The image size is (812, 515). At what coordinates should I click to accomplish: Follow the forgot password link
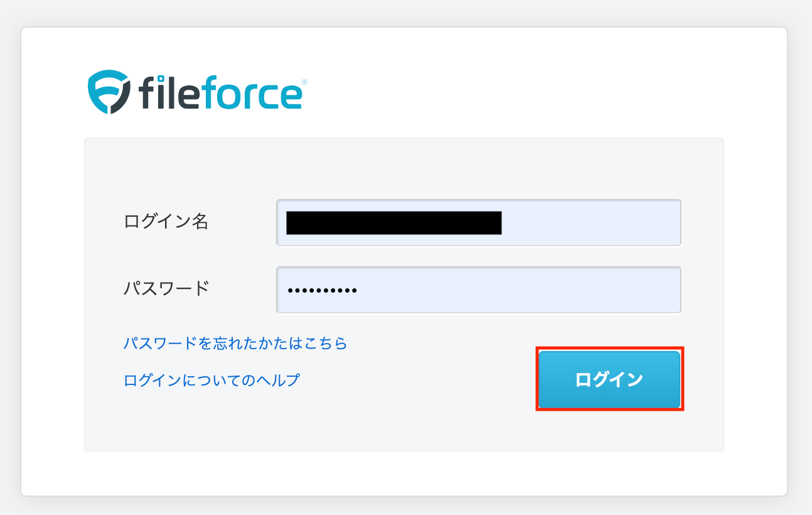[235, 343]
